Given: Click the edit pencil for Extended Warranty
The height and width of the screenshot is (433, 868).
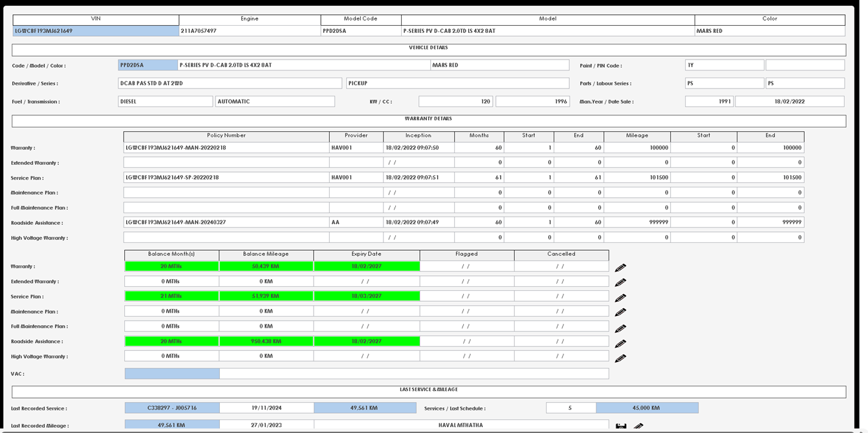Looking at the screenshot, I should (x=620, y=282).
